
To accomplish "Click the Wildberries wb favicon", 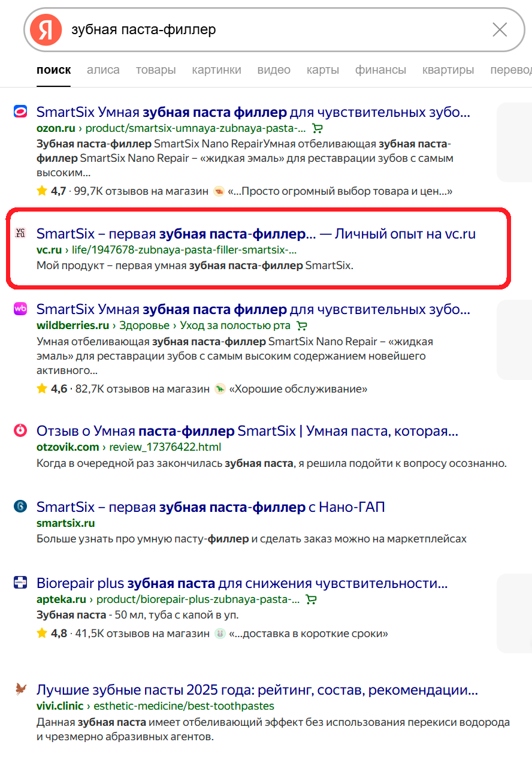I will [20, 309].
